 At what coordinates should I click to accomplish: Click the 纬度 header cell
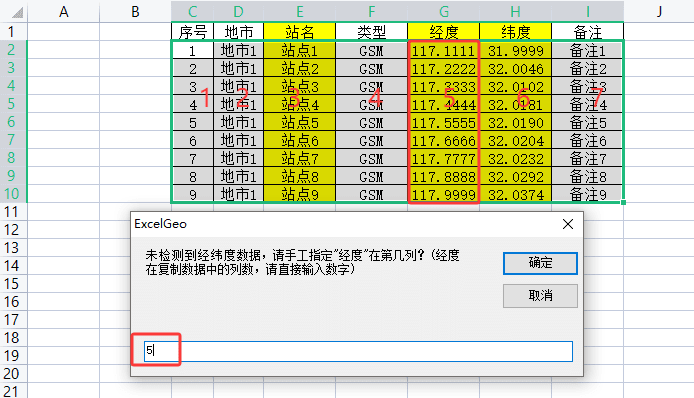coord(515,32)
